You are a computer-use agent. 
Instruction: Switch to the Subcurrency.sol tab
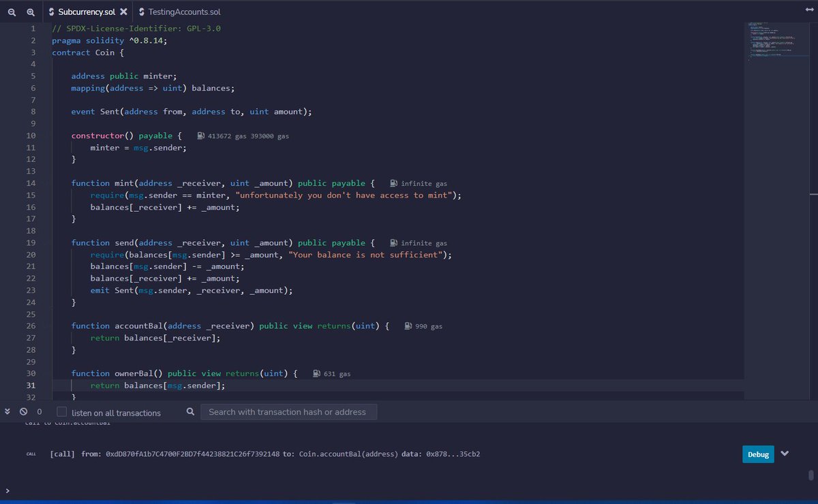point(87,12)
